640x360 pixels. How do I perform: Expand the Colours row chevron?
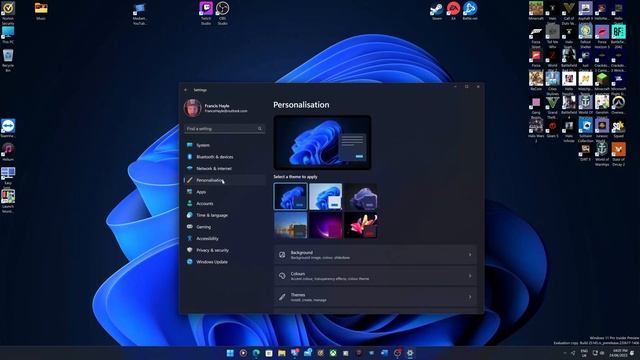pos(470,276)
